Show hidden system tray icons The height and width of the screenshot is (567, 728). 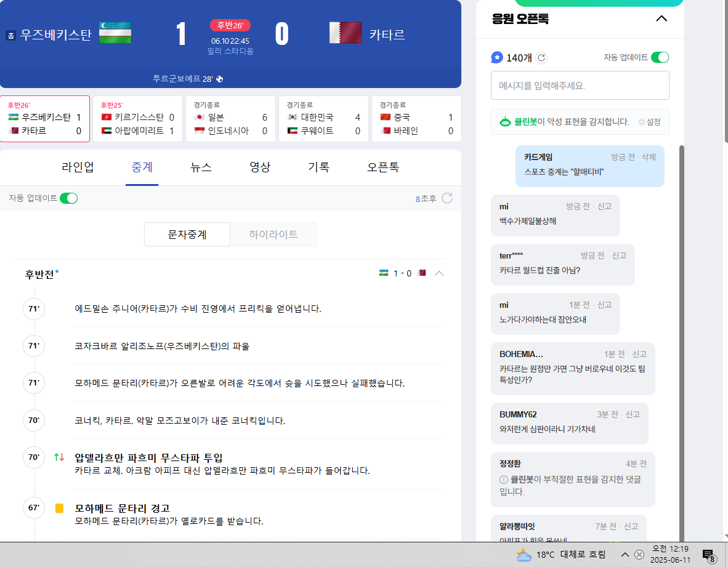coord(625,555)
